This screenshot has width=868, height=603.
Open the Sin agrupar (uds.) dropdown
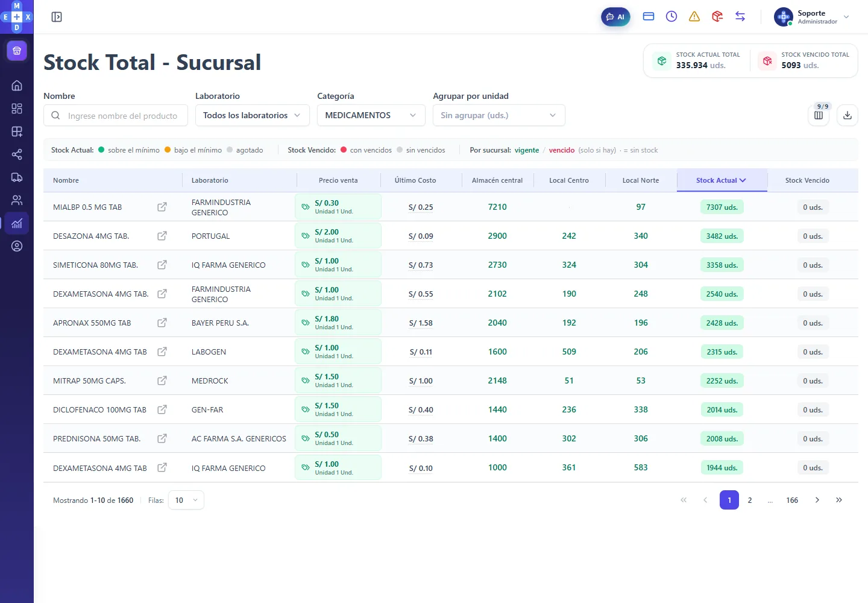point(499,115)
